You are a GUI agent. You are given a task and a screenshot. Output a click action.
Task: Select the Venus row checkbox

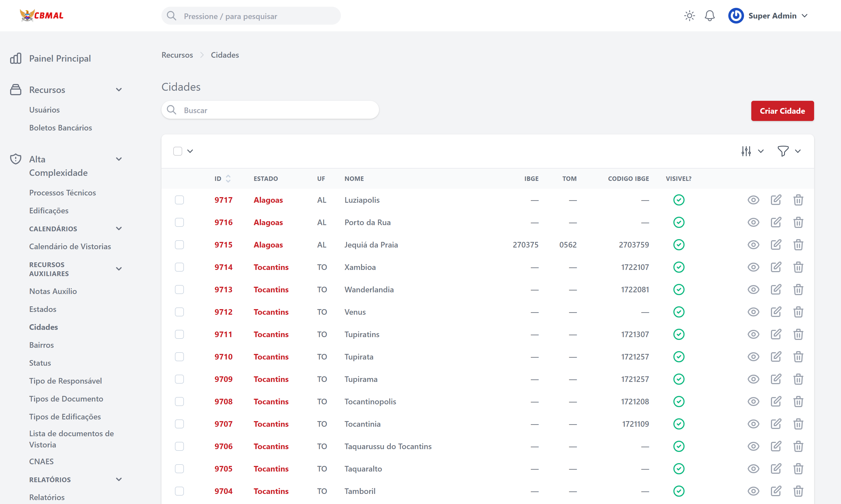point(179,312)
